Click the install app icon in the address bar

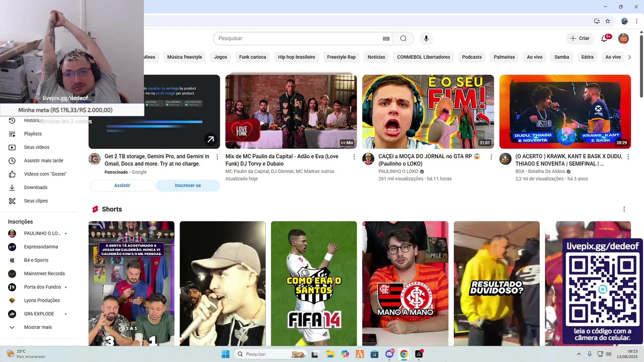597,21
